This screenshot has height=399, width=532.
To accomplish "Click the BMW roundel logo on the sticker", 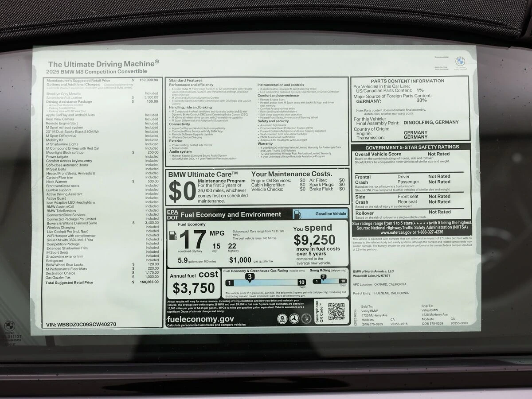I will 460,61.
